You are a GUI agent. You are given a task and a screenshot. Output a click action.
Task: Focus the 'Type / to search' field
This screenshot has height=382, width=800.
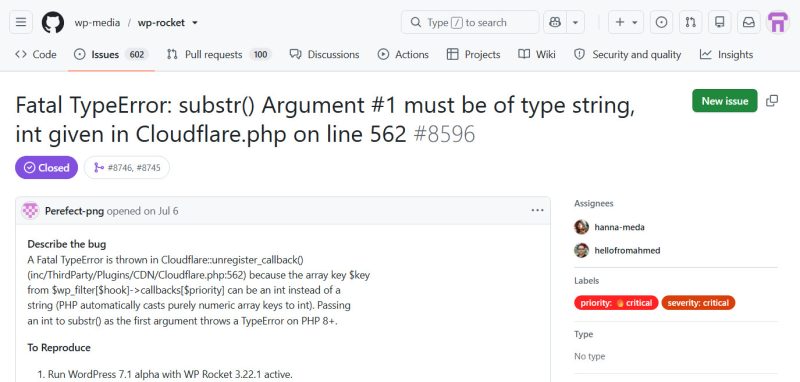click(469, 22)
